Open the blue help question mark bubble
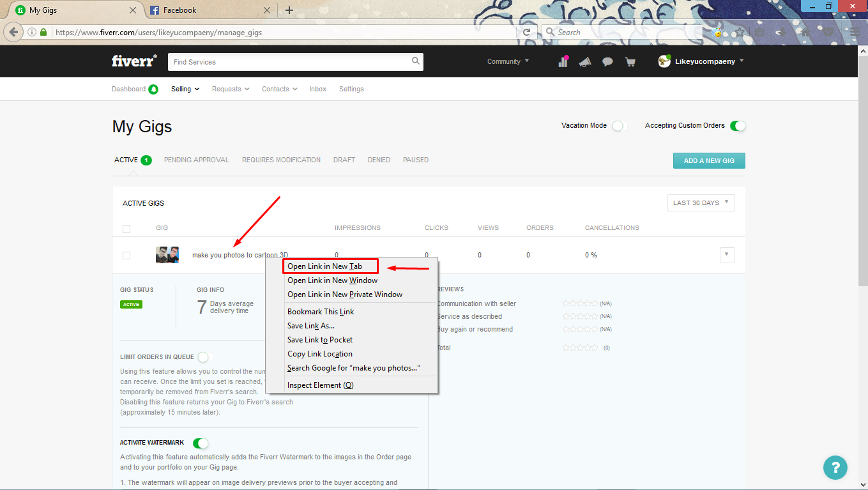Viewport: 868px width, 490px height. (x=835, y=467)
